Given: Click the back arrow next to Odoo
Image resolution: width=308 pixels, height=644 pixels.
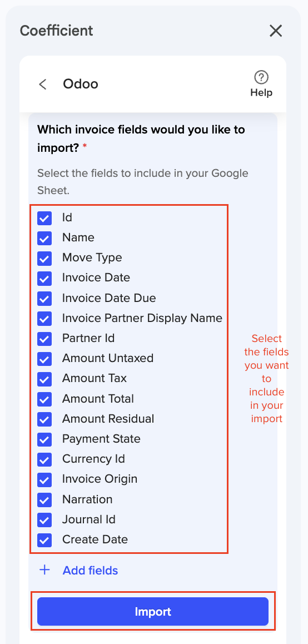Looking at the screenshot, I should (43, 84).
